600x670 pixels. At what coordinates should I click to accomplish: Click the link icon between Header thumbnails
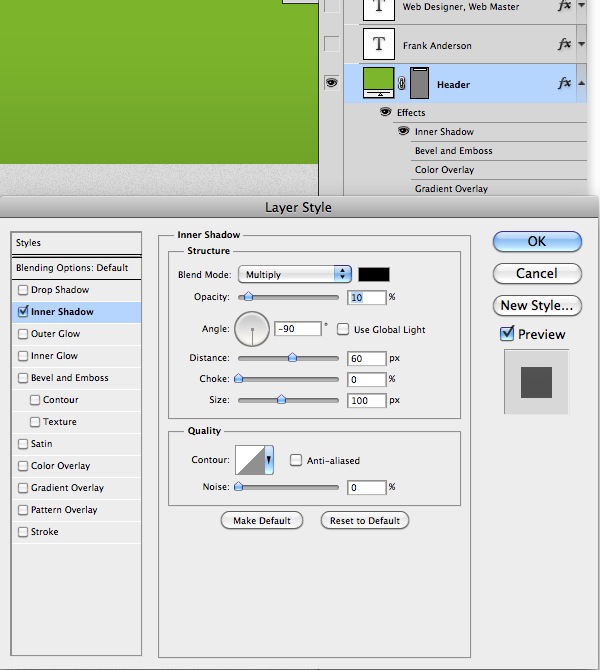click(401, 83)
